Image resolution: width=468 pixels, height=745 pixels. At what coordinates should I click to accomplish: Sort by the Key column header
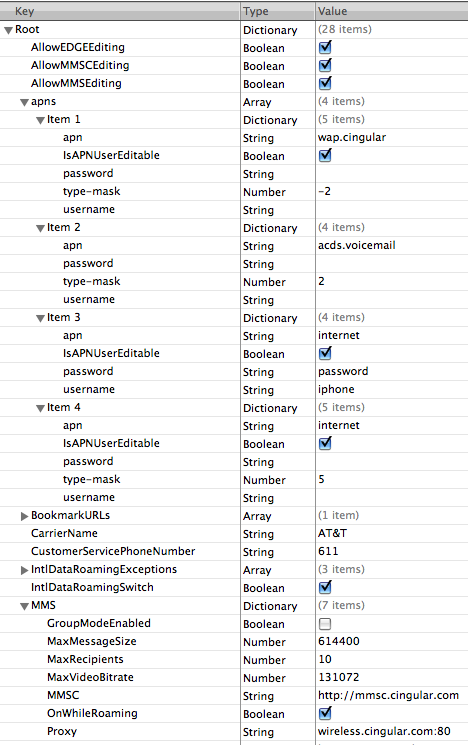[120, 11]
